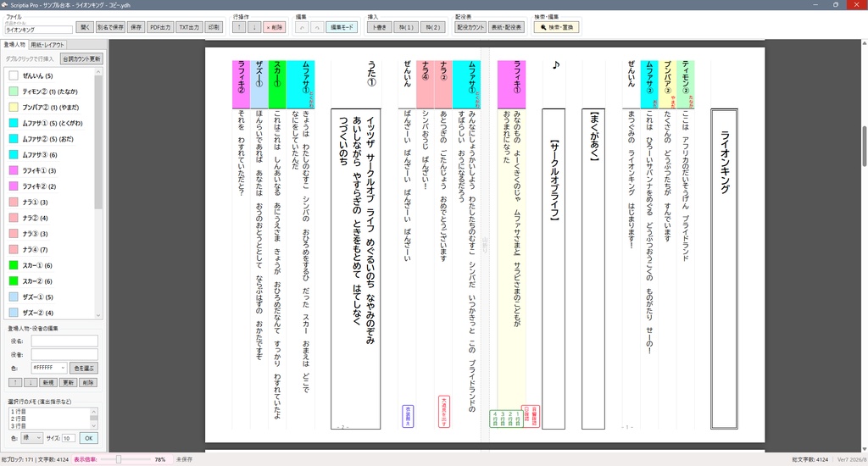The image size is (868, 466).
Task: Select スカー② (6) in the character list
Action: [50, 281]
